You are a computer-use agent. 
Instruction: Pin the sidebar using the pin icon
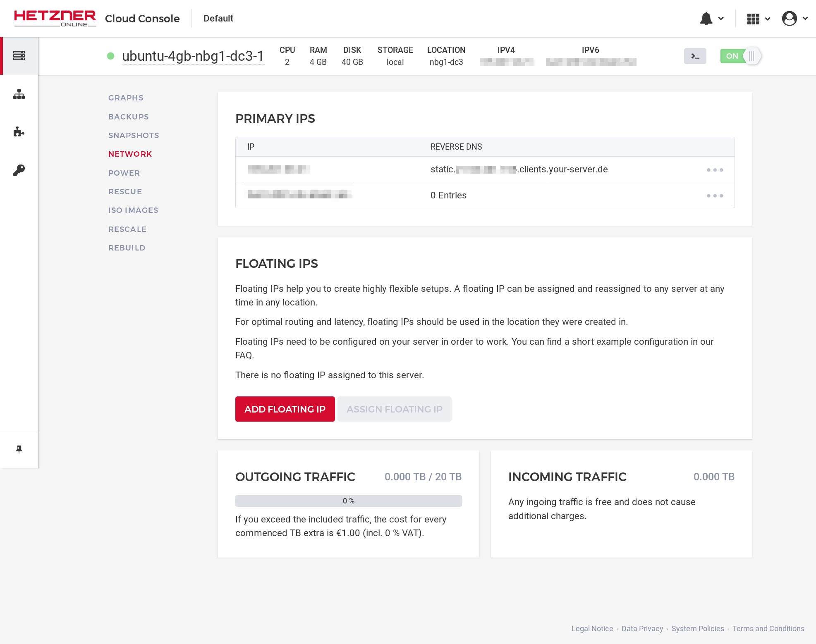(19, 448)
